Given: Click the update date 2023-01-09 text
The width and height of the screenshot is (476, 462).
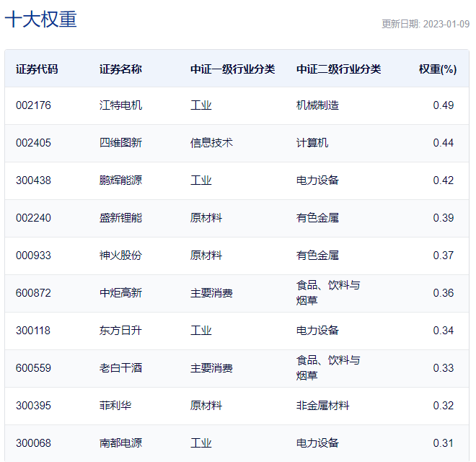Looking at the screenshot, I should click(446, 24).
